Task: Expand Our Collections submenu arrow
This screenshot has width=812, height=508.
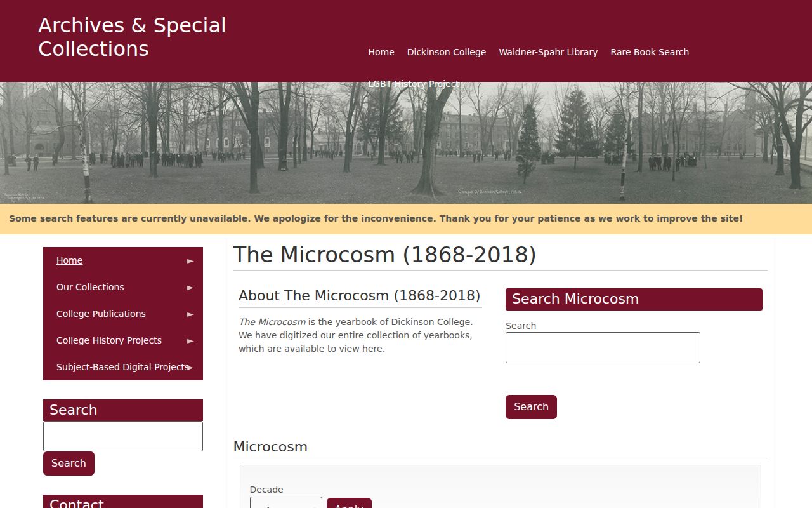Action: coord(190,288)
